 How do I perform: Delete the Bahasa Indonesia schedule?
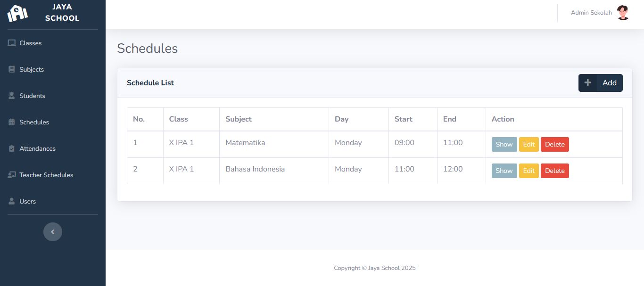click(554, 171)
